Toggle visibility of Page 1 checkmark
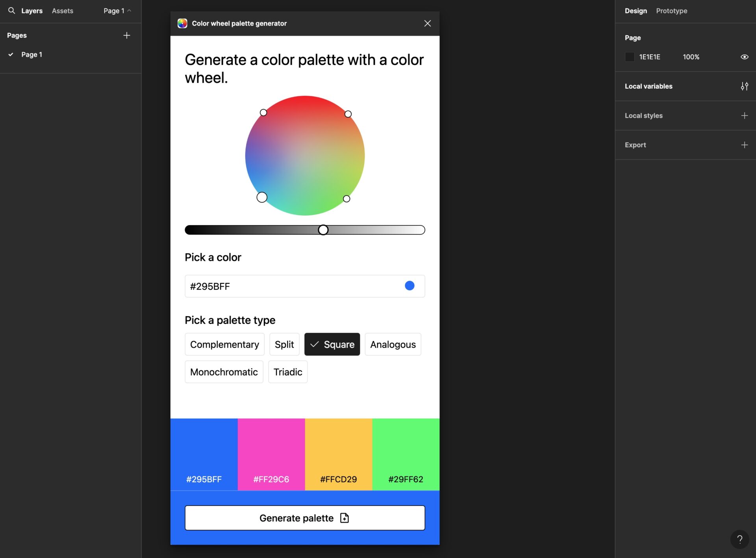The image size is (756, 558). (11, 54)
